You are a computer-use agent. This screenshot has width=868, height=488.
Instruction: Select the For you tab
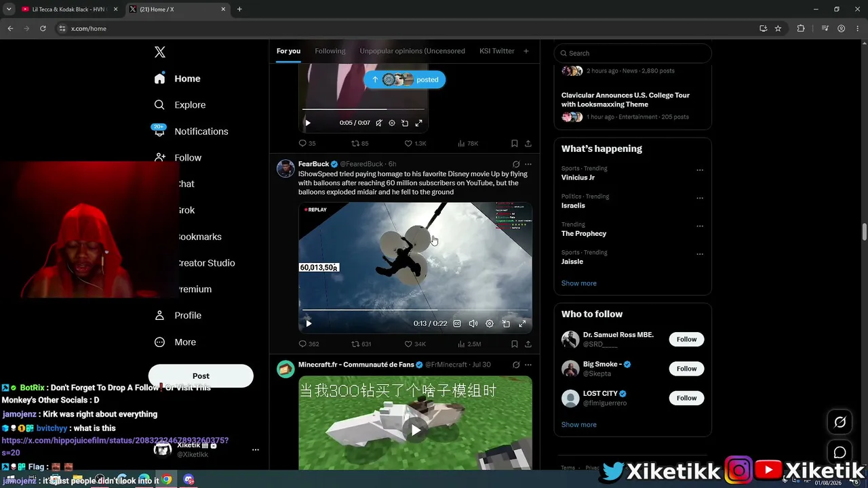[x=288, y=51]
